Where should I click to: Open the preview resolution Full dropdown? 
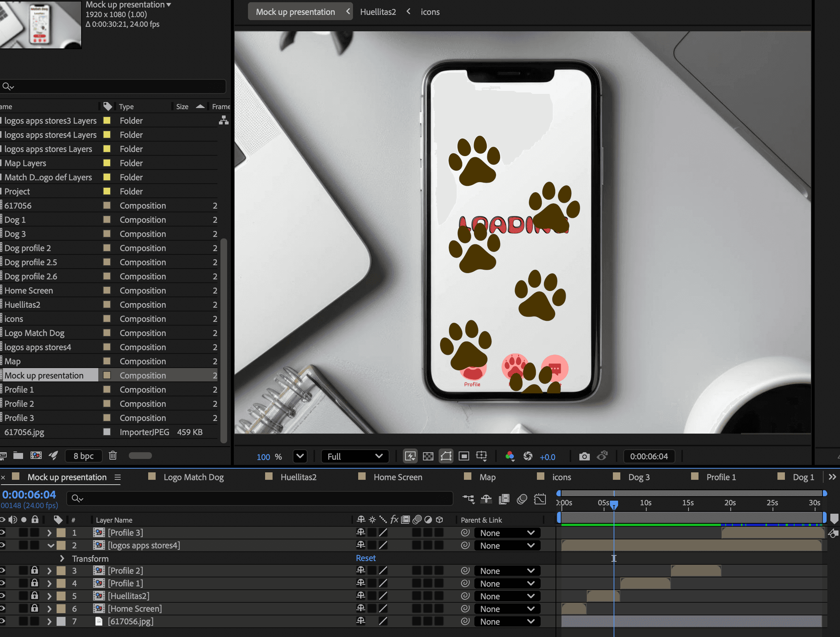pyautogui.click(x=355, y=456)
